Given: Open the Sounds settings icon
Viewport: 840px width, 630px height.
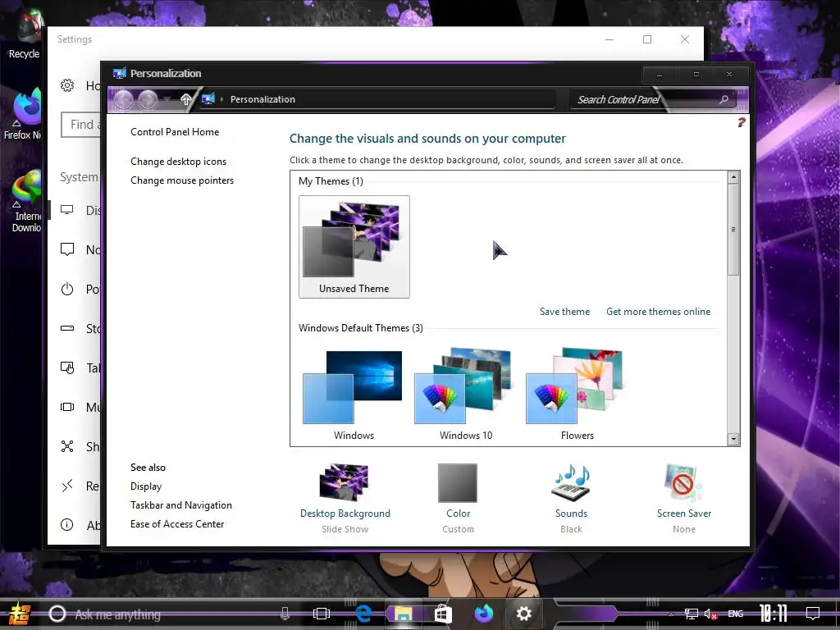Looking at the screenshot, I should 571,482.
